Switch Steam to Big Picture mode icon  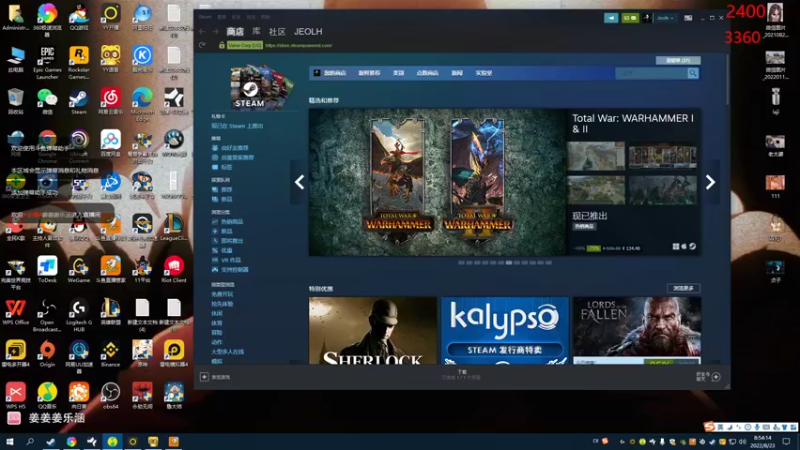(688, 18)
